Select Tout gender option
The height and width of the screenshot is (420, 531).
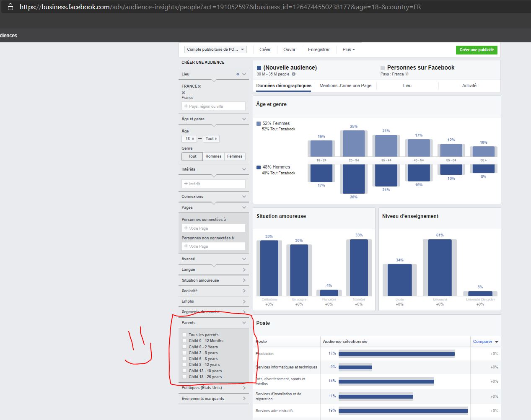click(192, 156)
